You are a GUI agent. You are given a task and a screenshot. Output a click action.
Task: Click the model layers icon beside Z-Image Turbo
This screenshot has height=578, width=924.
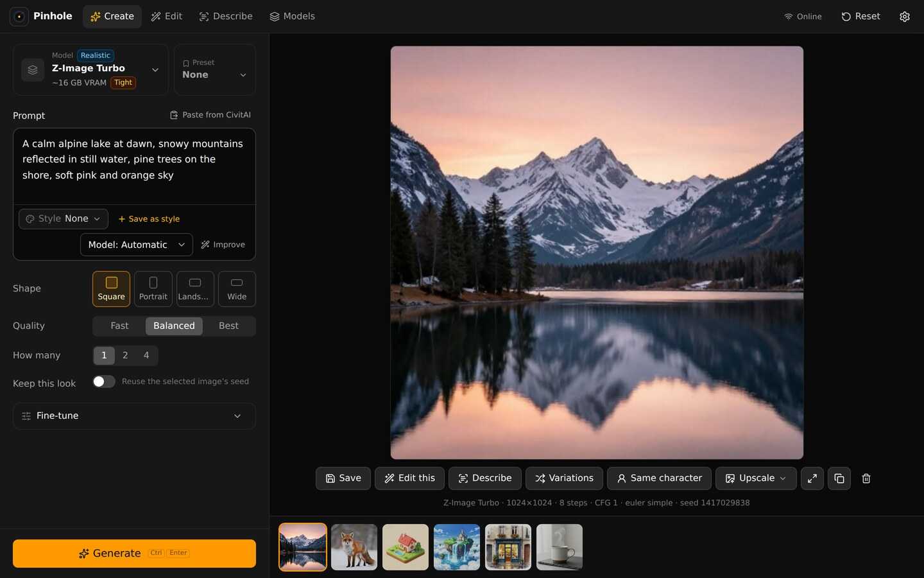[33, 70]
